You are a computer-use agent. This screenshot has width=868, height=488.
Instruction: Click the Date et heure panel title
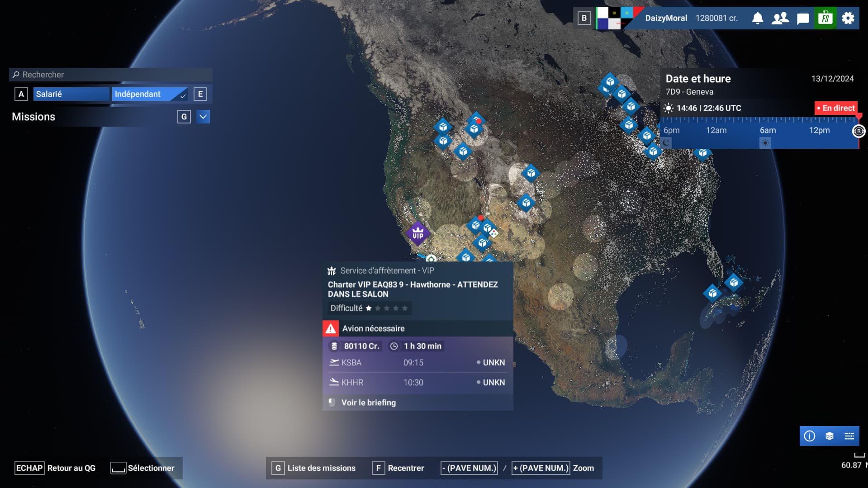[698, 79]
